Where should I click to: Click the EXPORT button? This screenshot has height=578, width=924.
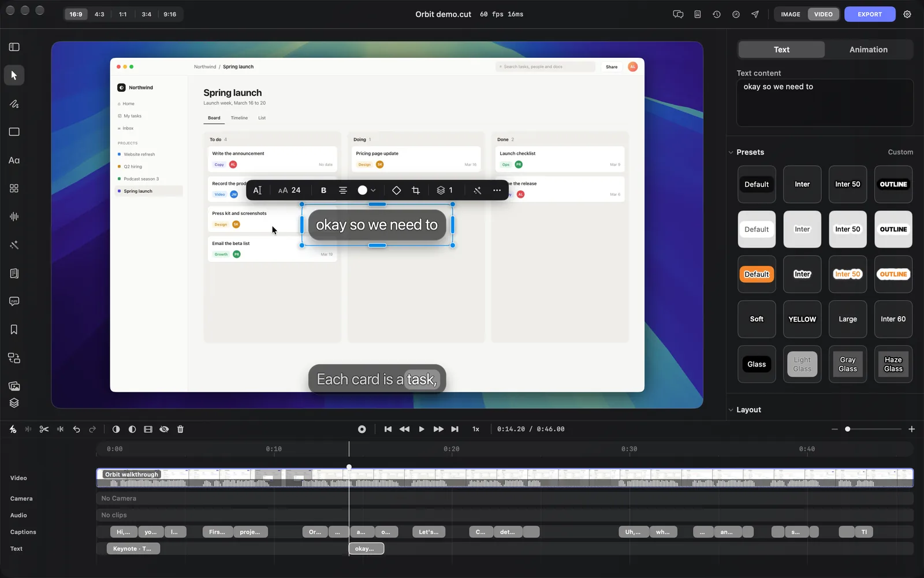click(870, 14)
